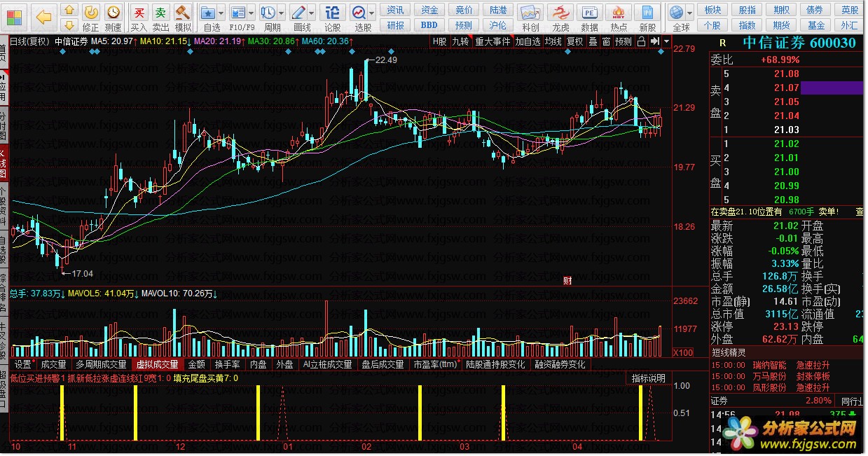Click the 资讯 news button
The height and width of the screenshot is (456, 868).
pos(396,10)
